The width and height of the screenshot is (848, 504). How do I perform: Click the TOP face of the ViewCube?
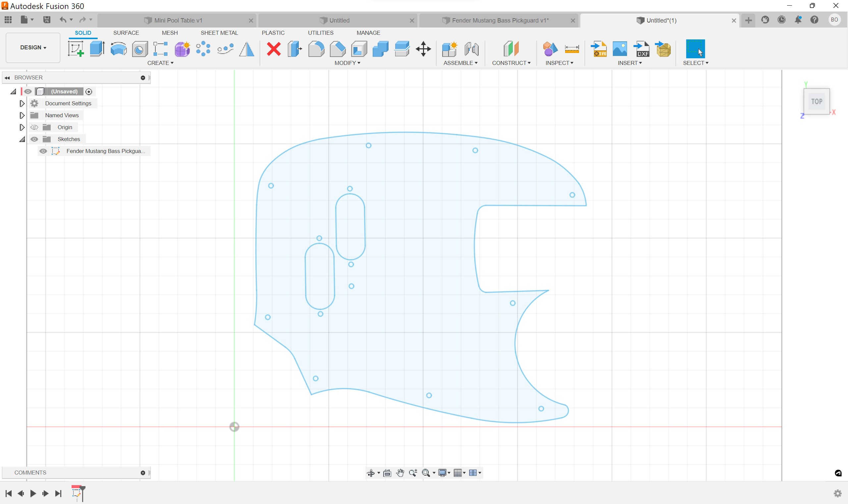coord(817,101)
